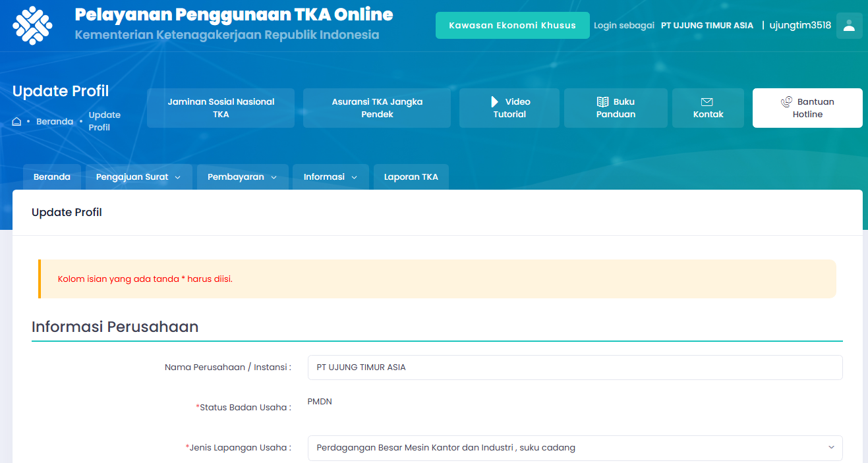Open the Laporan TKA menu tab
Viewport: 868px width, 463px height.
pyautogui.click(x=411, y=177)
